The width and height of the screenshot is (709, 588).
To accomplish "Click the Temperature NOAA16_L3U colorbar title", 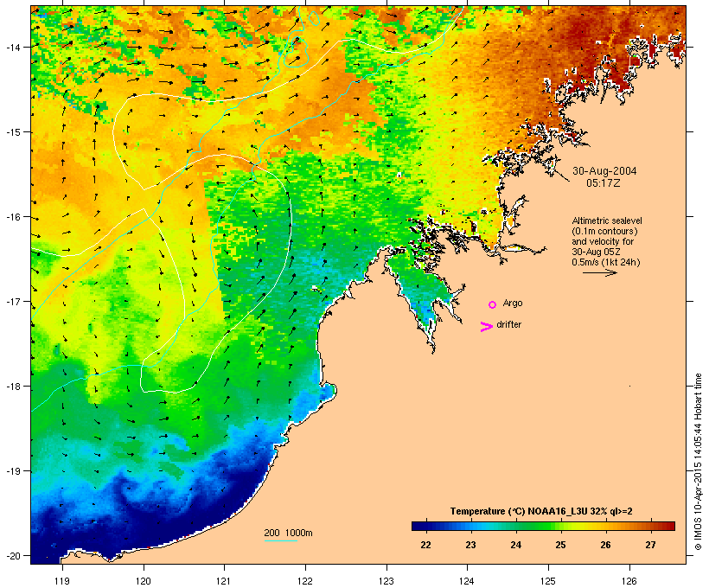I will pyautogui.click(x=541, y=512).
